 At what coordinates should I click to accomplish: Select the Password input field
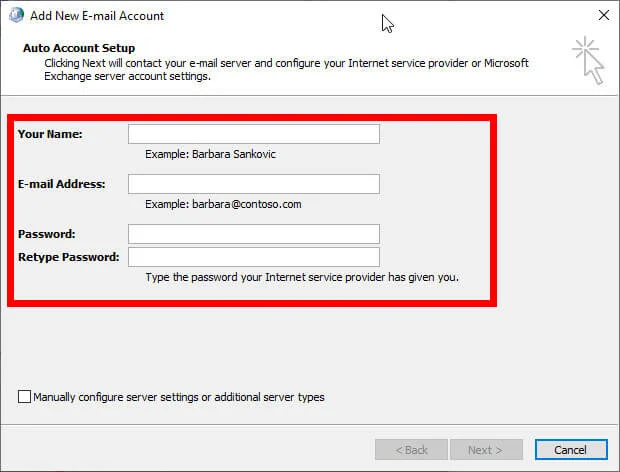[254, 234]
